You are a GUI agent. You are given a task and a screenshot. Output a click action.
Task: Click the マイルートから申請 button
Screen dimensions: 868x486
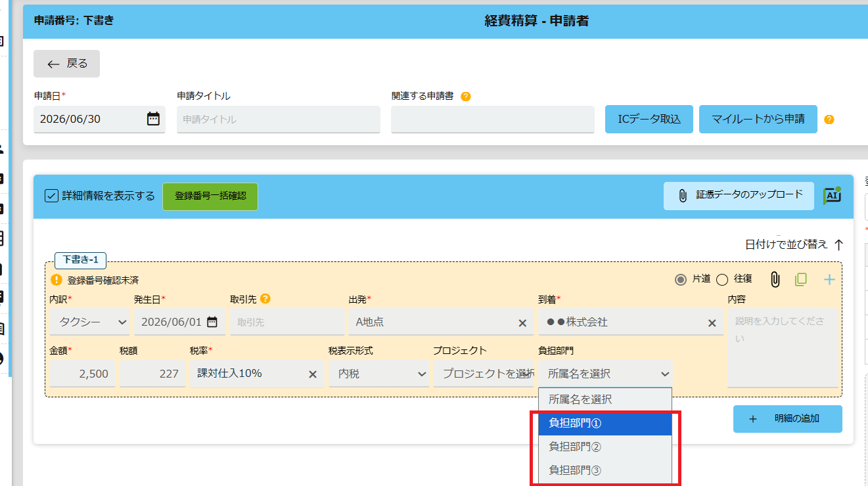click(758, 119)
